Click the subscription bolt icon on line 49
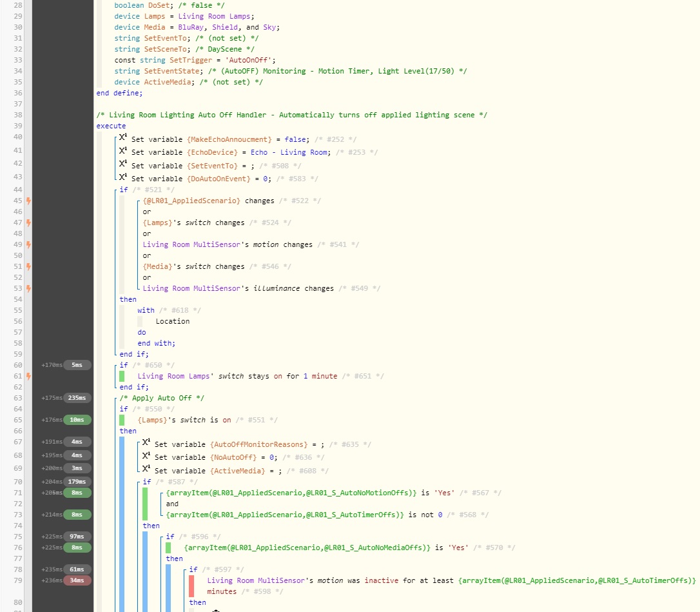 pyautogui.click(x=28, y=244)
